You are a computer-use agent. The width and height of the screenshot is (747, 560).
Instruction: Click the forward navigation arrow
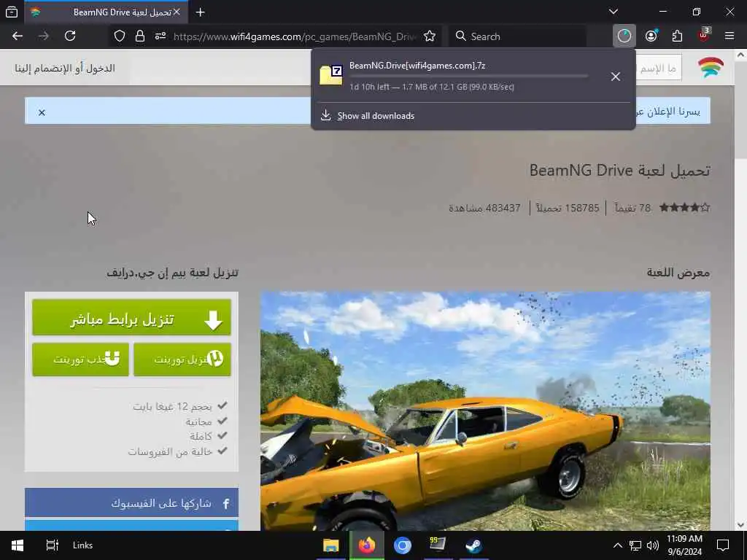click(43, 36)
